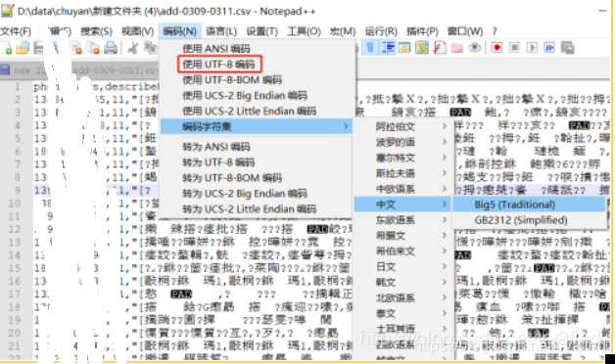Open the 宏(M) menu
This screenshot has width=615, height=364.
[x=343, y=31]
